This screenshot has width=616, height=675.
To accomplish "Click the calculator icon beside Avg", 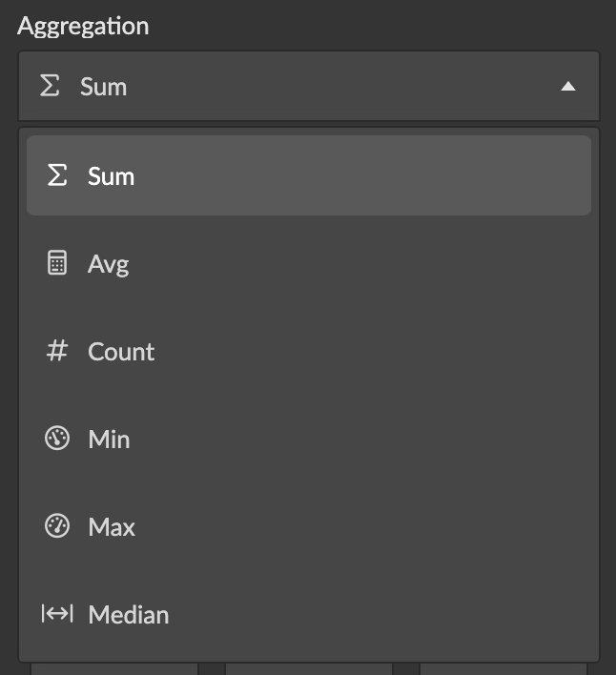I will click(57, 263).
